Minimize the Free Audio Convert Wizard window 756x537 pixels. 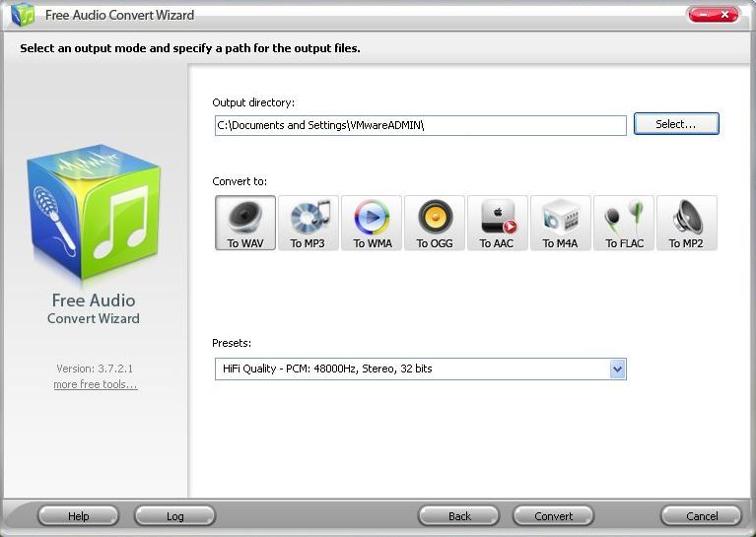tap(703, 15)
